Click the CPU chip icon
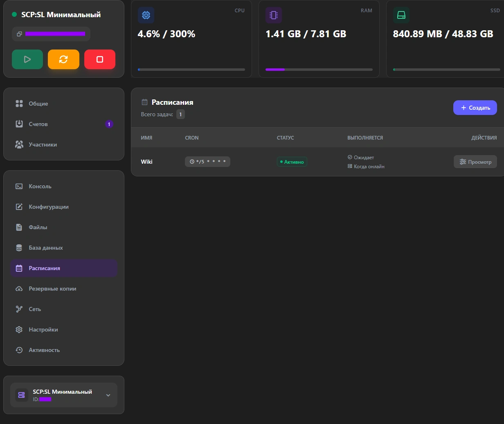The image size is (504, 424). click(146, 15)
